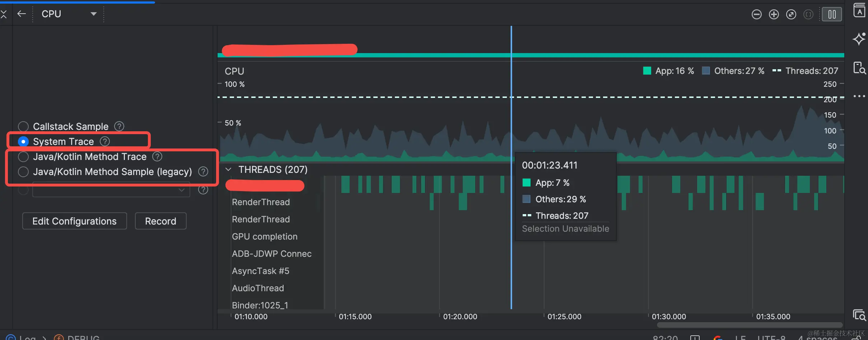This screenshot has width=868, height=340.
Task: Click the CPU chart title label
Action: click(x=234, y=71)
